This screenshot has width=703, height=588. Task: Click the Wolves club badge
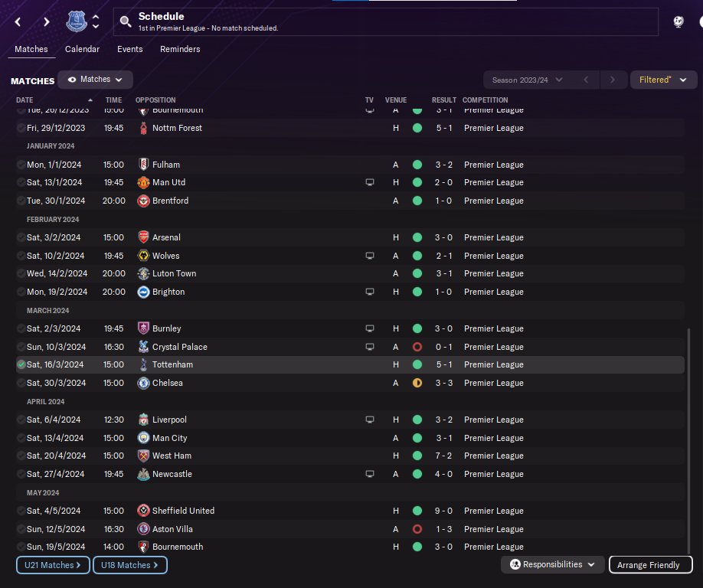click(143, 256)
